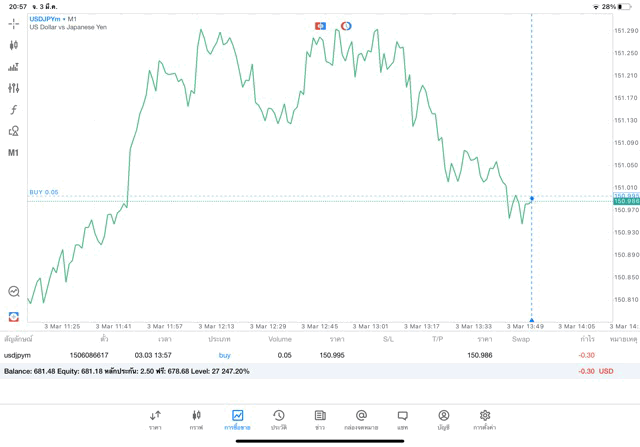Screen dimensions: 640x447
Task: Open chart display settings bars icon
Action: [13, 67]
